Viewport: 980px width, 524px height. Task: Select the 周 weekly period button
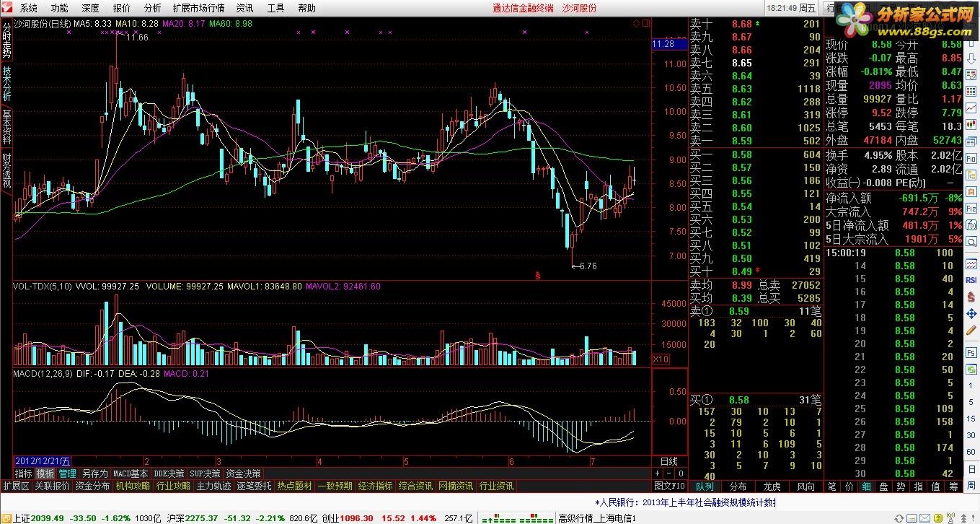pyautogui.click(x=971, y=486)
